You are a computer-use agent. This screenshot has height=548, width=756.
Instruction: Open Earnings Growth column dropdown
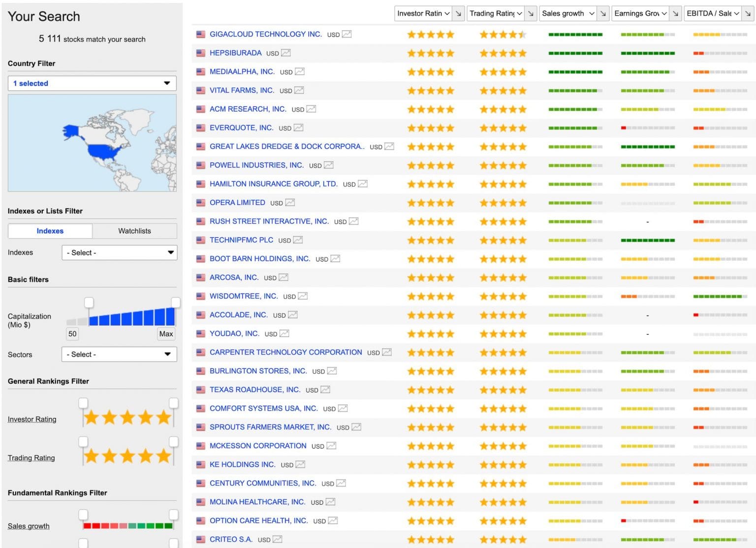640,13
